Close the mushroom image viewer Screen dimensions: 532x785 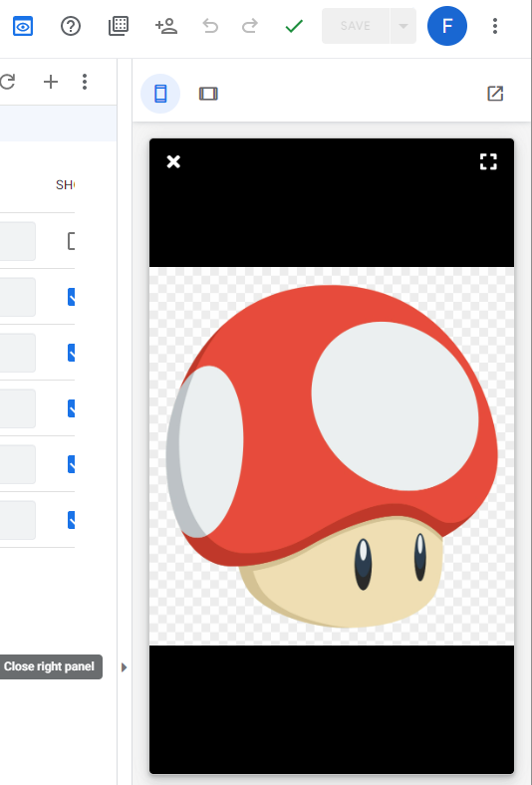[173, 161]
